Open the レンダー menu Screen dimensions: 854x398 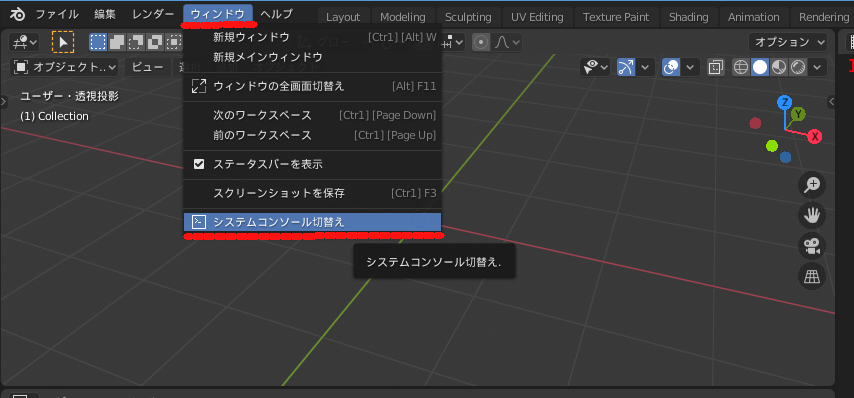pos(153,14)
